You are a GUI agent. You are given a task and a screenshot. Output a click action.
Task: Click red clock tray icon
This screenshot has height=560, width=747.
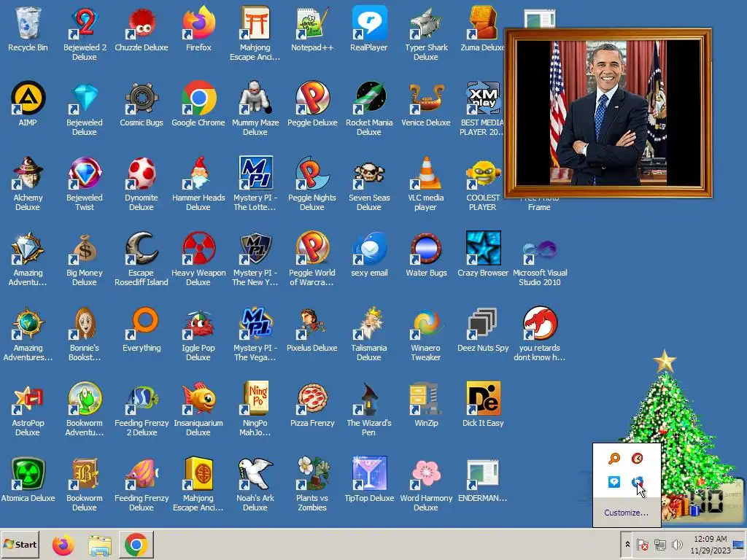[637, 458]
